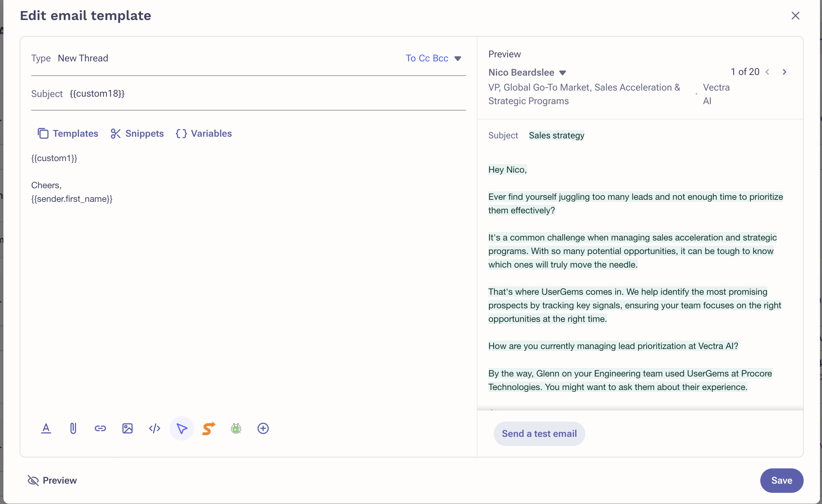Insert a hyperlink with link icon
Image resolution: width=822 pixels, height=504 pixels.
click(100, 428)
